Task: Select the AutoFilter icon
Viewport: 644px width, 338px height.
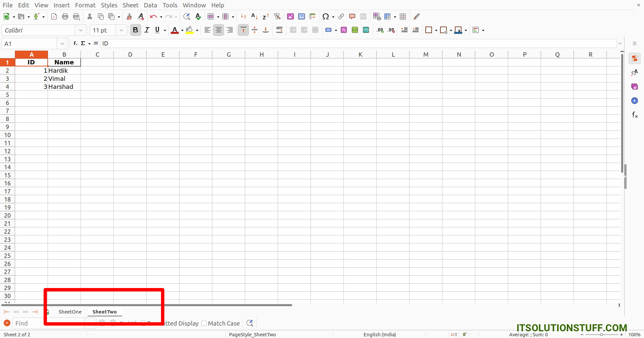Action: pos(277,16)
